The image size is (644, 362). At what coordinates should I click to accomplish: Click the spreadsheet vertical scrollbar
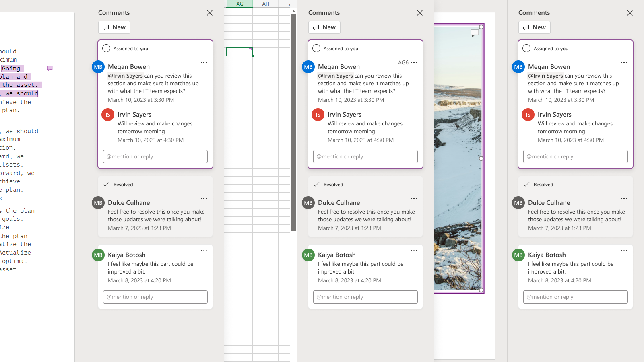[293, 121]
